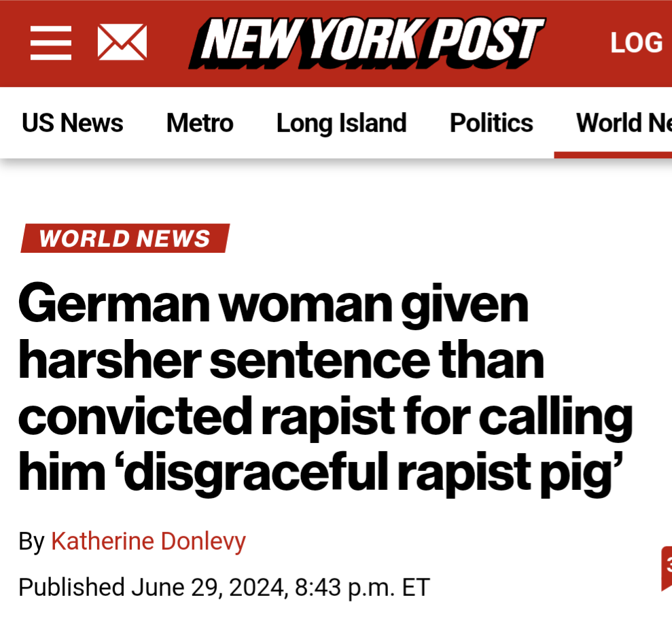672x617 pixels.
Task: Click '8:43 p.m. ET' timestamp
Action: click(362, 587)
